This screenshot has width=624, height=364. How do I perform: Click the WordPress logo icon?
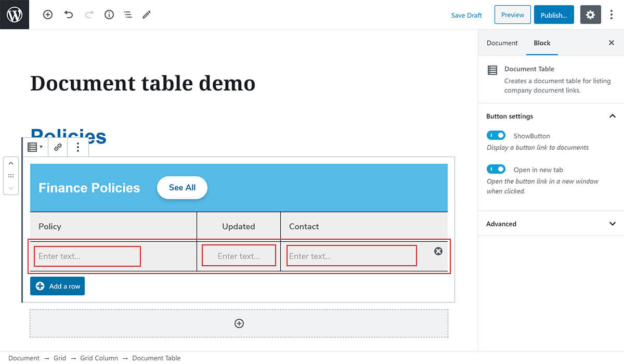pos(15,15)
